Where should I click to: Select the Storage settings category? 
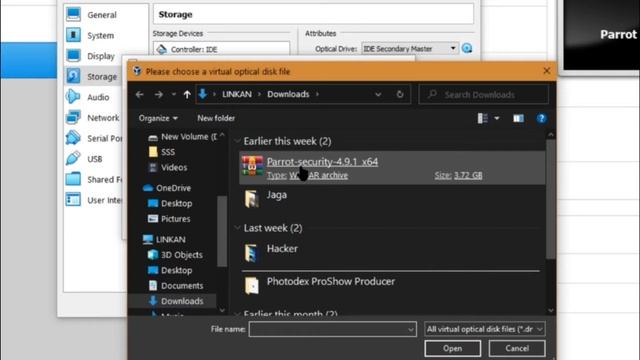click(102, 76)
